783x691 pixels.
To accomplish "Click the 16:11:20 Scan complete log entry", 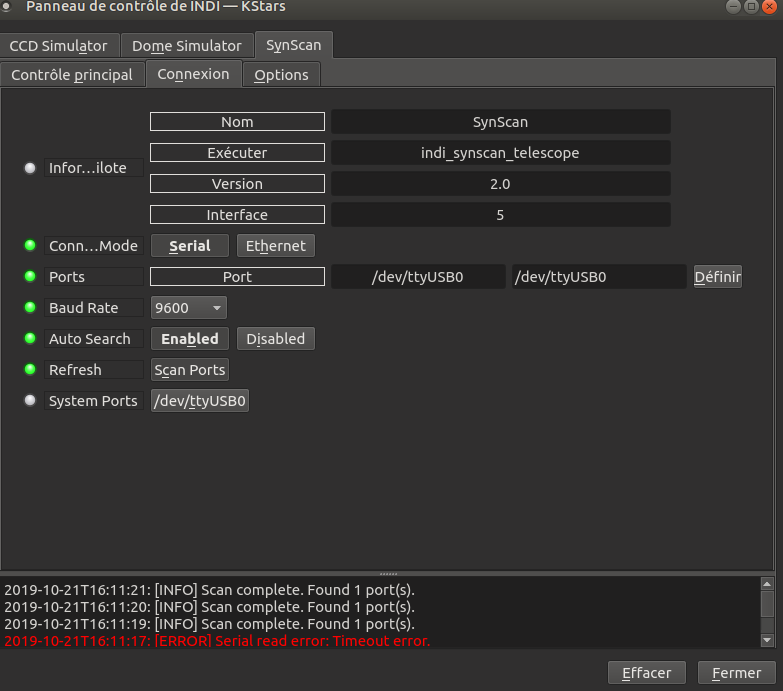I will tap(209, 607).
